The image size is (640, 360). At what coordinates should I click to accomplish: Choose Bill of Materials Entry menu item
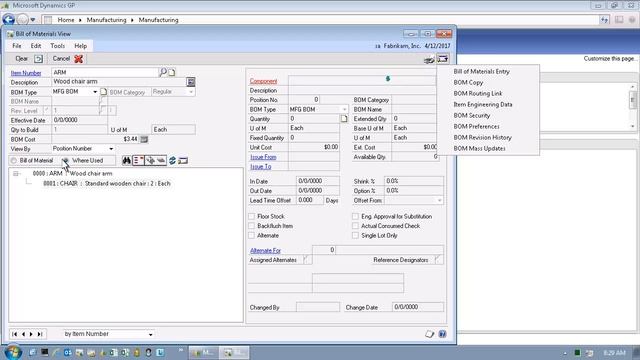point(482,71)
